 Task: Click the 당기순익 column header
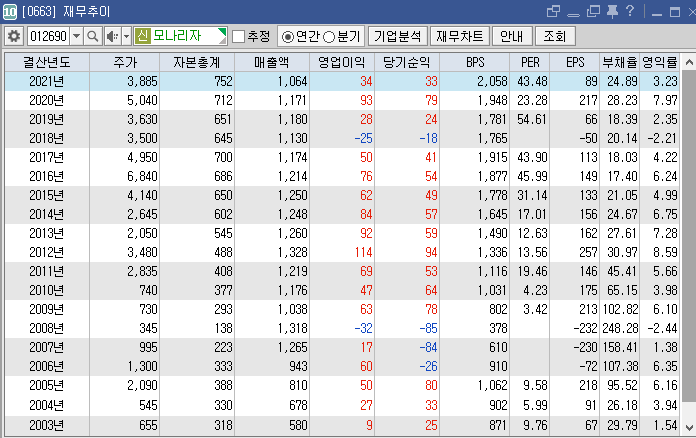(407, 62)
